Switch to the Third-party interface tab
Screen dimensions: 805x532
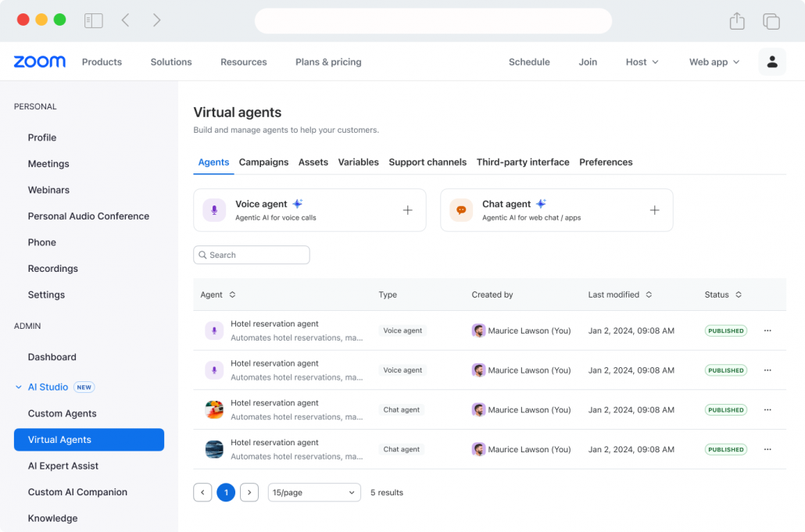click(523, 162)
